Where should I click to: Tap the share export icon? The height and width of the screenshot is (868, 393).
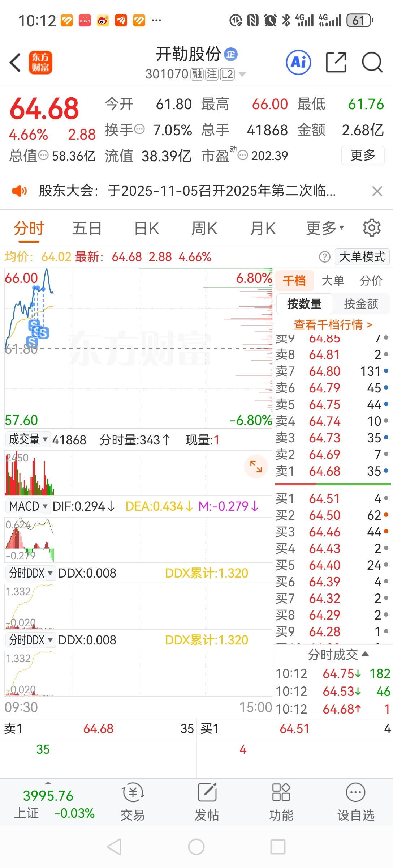336,62
